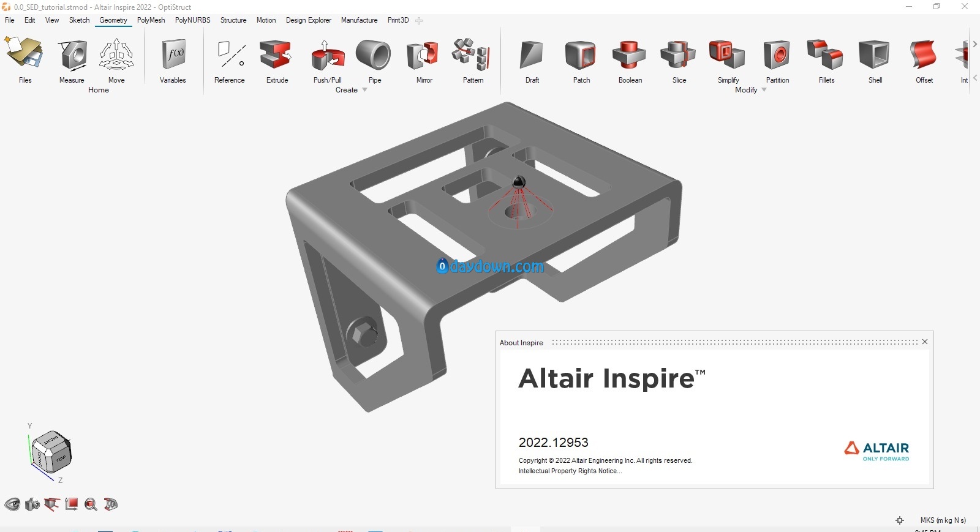The width and height of the screenshot is (980, 532).
Task: Select the Measure tool
Action: click(x=72, y=54)
